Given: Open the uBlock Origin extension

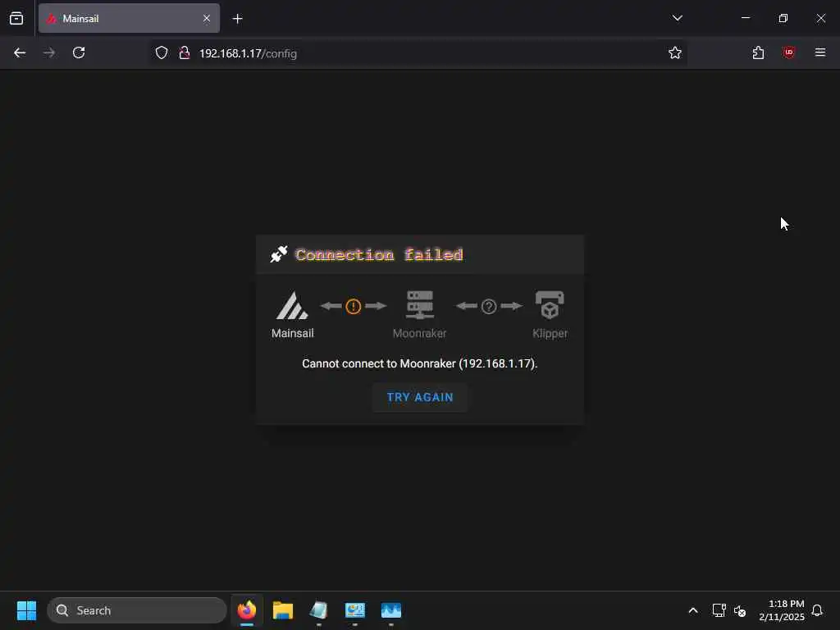Looking at the screenshot, I should pyautogui.click(x=789, y=52).
